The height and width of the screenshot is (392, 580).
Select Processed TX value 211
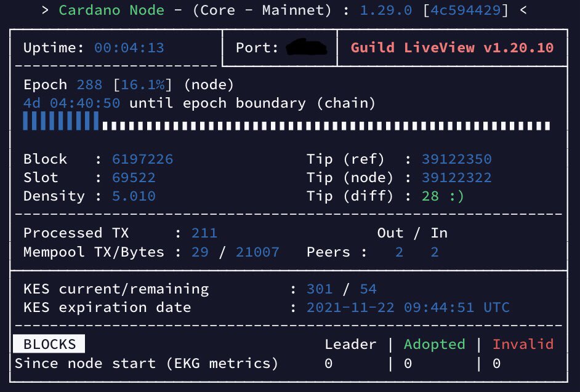coord(204,233)
